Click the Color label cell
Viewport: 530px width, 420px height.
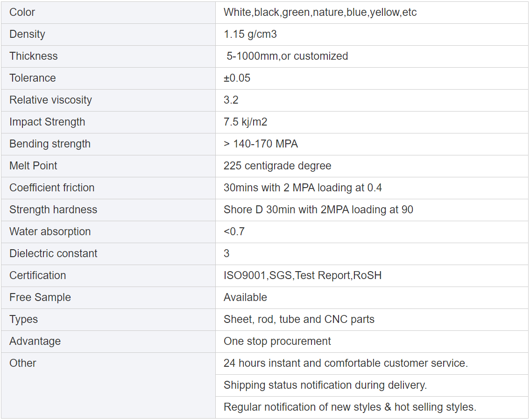pyautogui.click(x=22, y=13)
